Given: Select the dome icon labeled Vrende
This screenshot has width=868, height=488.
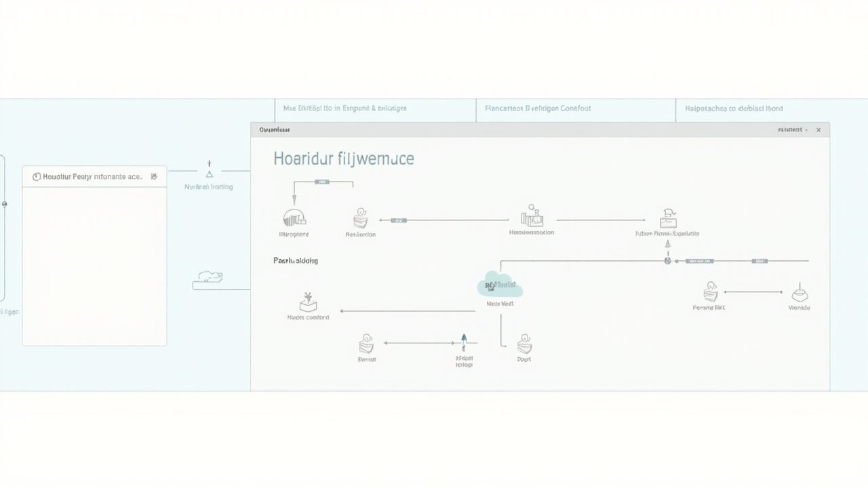Looking at the screenshot, I should point(800,293).
